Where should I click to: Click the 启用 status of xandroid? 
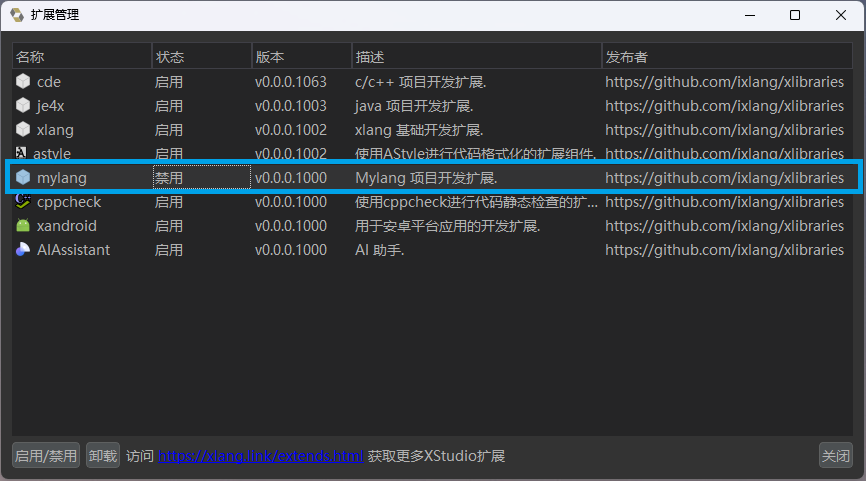(168, 226)
